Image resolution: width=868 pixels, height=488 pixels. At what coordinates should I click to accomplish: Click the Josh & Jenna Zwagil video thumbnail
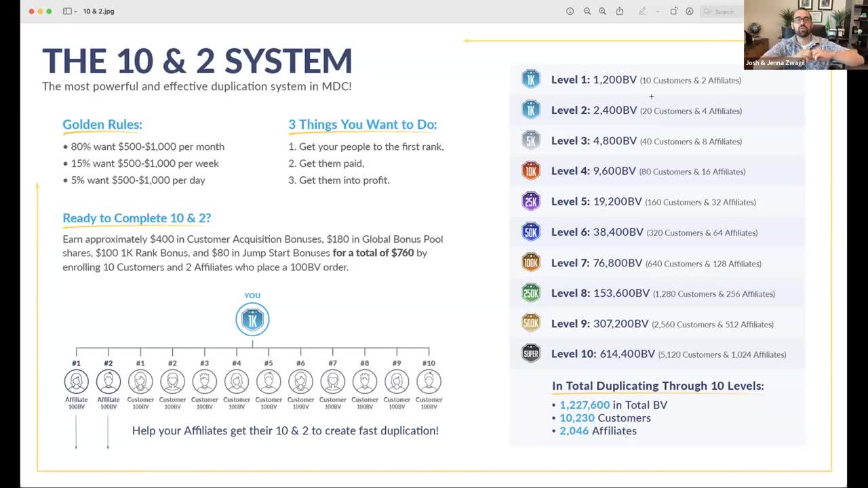(805, 35)
